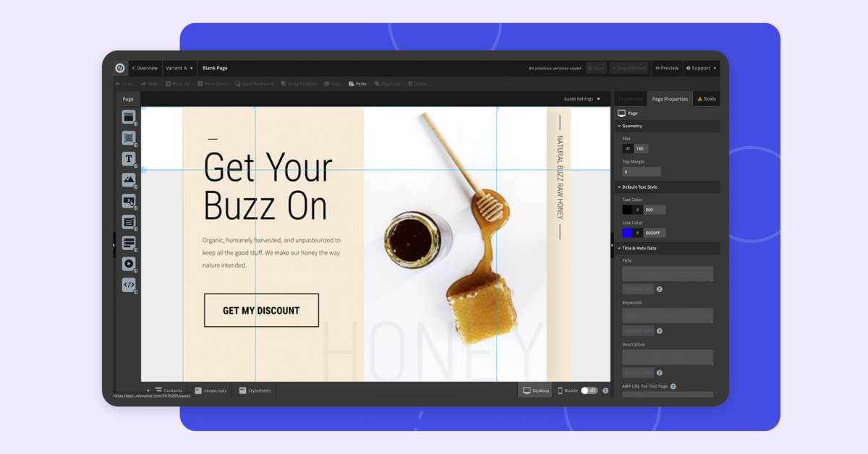Open the Javascripts tab
This screenshot has width=868, height=454.
point(210,390)
